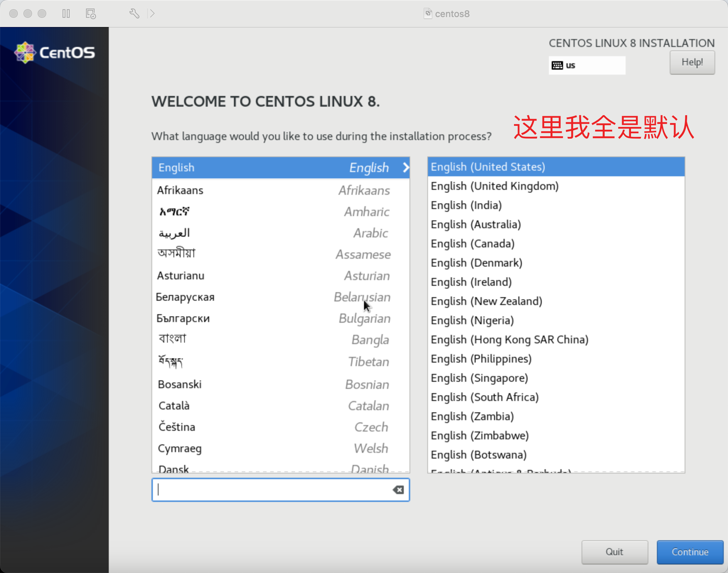Select English (Australia) locale

coord(476,224)
